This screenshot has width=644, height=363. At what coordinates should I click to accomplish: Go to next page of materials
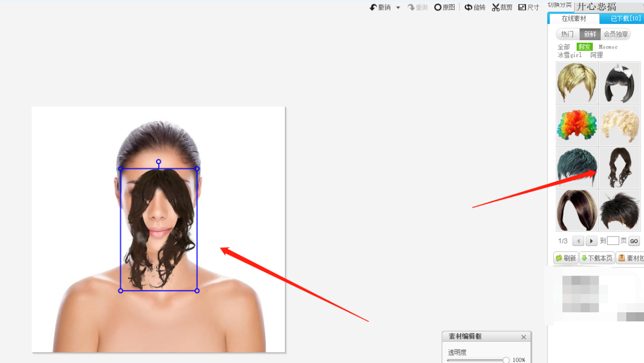(591, 241)
